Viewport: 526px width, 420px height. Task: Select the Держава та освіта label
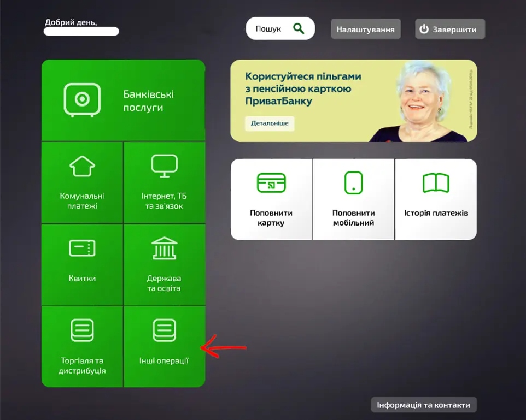click(164, 283)
